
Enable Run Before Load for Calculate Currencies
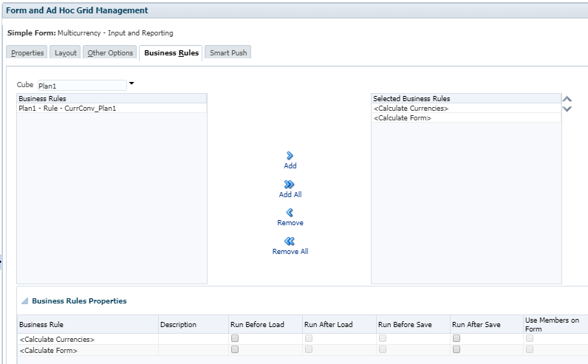click(x=235, y=338)
